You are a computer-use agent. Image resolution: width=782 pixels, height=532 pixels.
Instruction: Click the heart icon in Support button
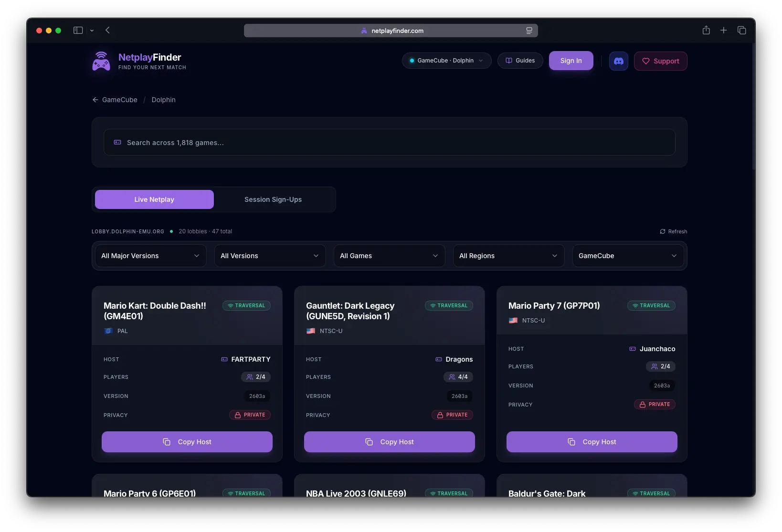tap(646, 61)
